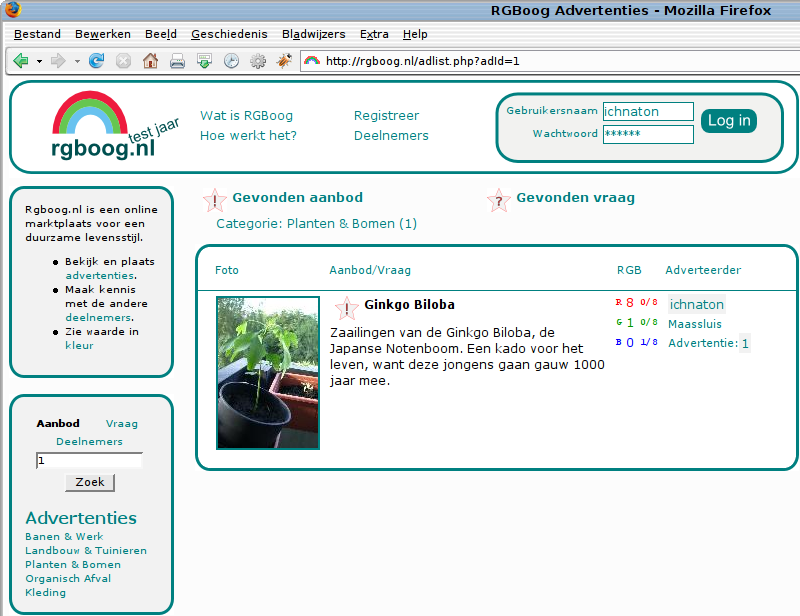Click the Log in button
The width and height of the screenshot is (800, 616).
pyautogui.click(x=729, y=121)
